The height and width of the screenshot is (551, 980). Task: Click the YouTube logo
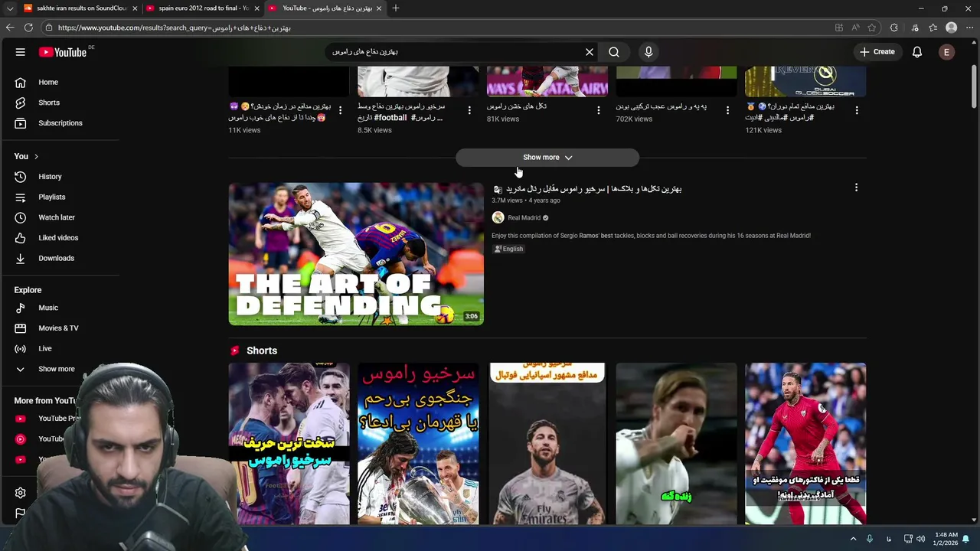tap(63, 52)
